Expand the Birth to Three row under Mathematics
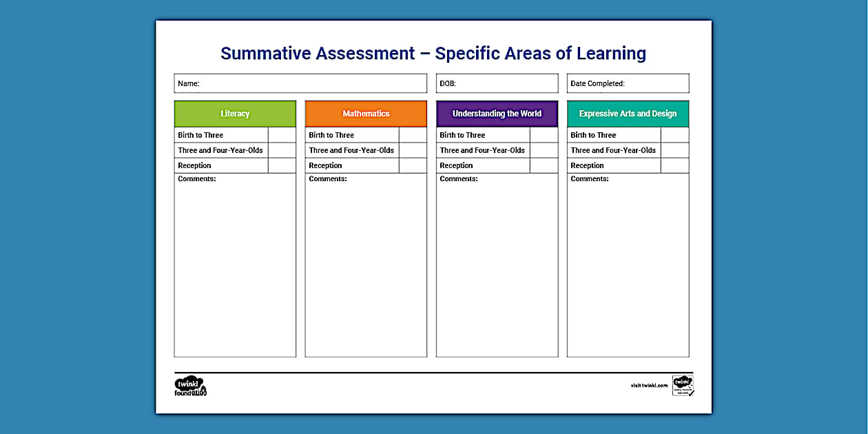 point(351,134)
